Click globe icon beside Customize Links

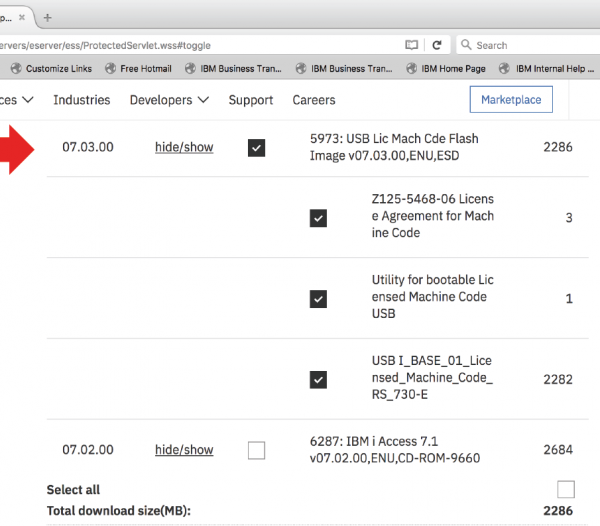[16, 68]
